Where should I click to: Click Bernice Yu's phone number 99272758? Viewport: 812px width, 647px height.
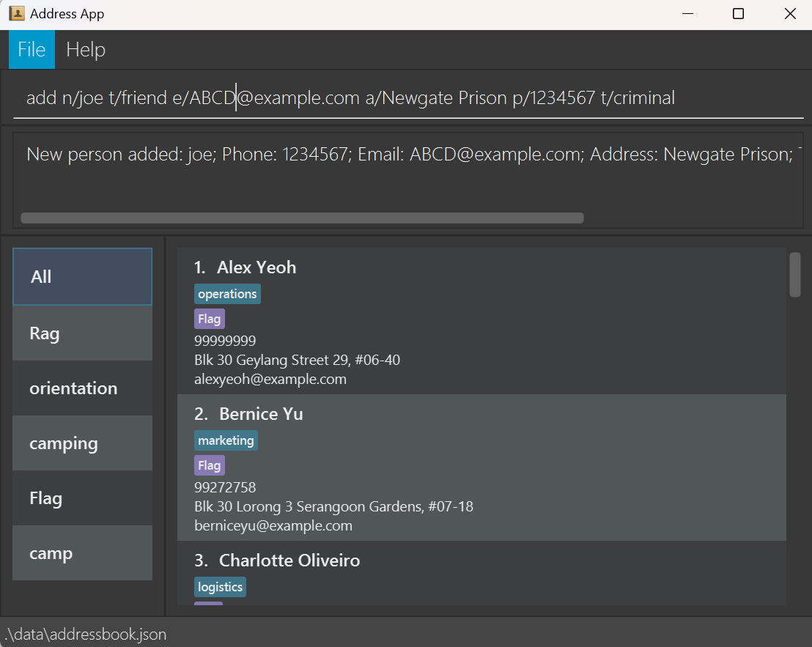pyautogui.click(x=225, y=487)
